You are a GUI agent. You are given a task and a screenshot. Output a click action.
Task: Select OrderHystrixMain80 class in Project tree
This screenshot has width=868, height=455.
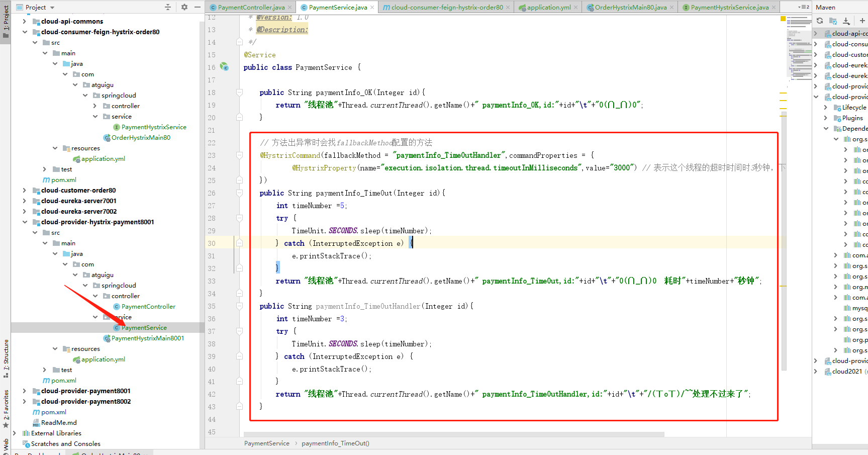pyautogui.click(x=141, y=138)
